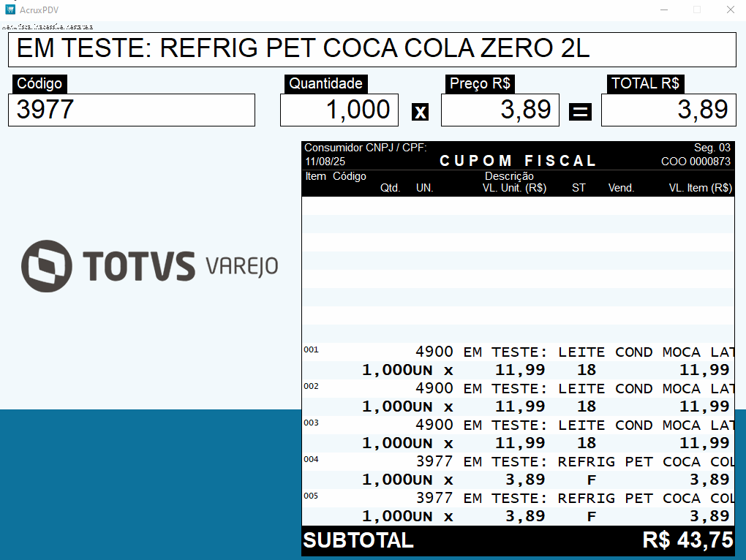Click the subtotal value R$ 43,75

(x=688, y=540)
